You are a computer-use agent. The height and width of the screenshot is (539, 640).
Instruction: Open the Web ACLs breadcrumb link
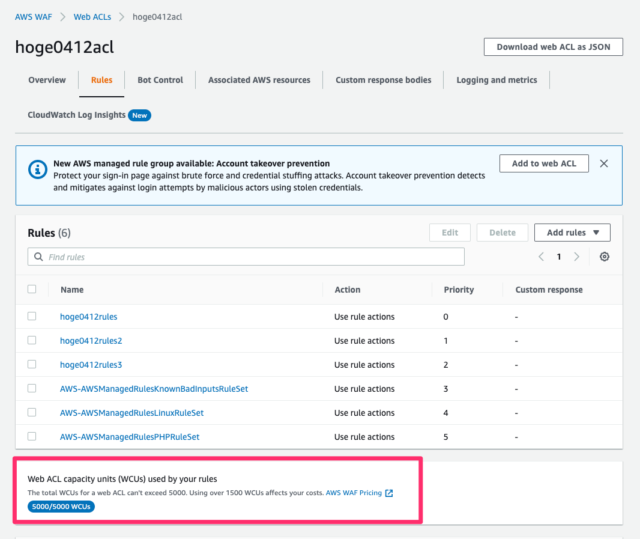92,17
